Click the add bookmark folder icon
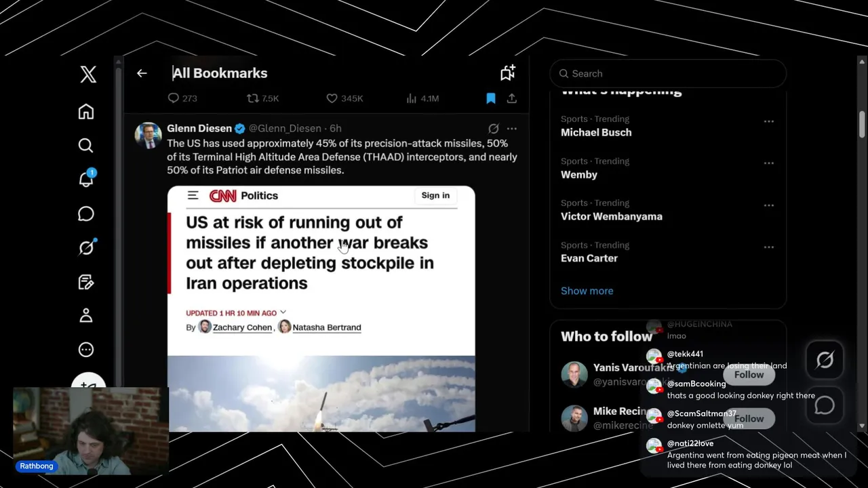Screen dimensions: 868x488 [508, 73]
